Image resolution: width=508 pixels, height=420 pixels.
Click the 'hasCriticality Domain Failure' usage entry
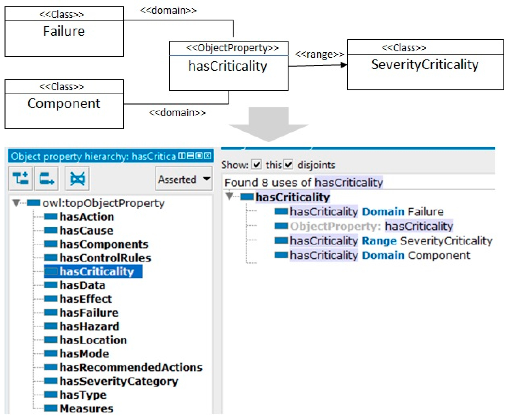(366, 212)
